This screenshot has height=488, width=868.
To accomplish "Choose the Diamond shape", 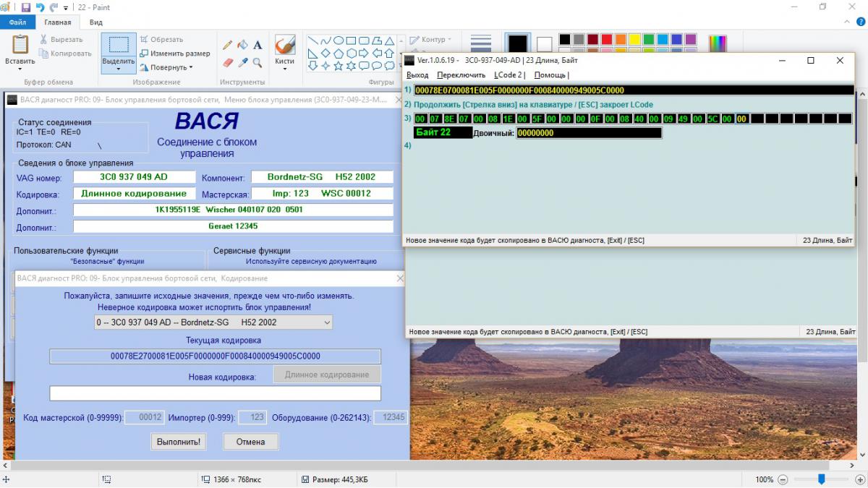I will pyautogui.click(x=326, y=53).
